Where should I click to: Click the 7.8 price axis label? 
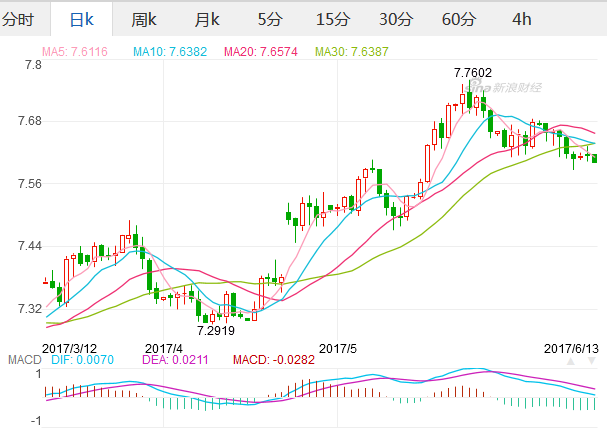point(33,65)
